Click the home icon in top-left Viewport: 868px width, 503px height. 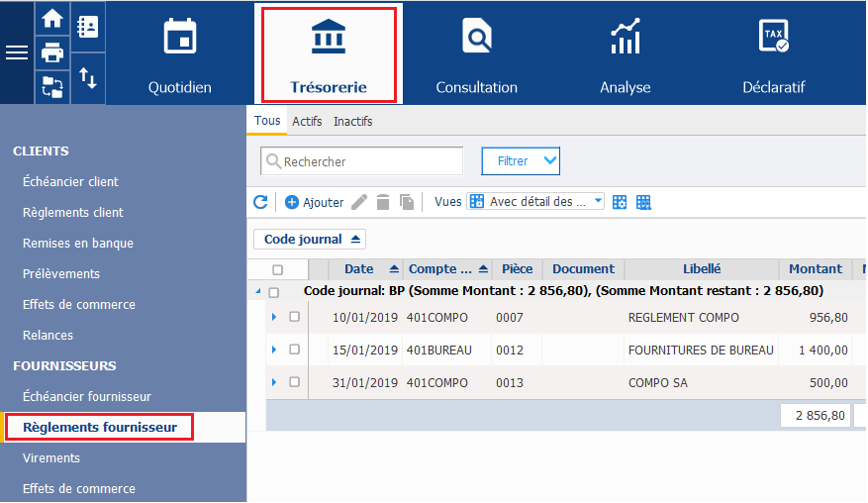(51, 18)
